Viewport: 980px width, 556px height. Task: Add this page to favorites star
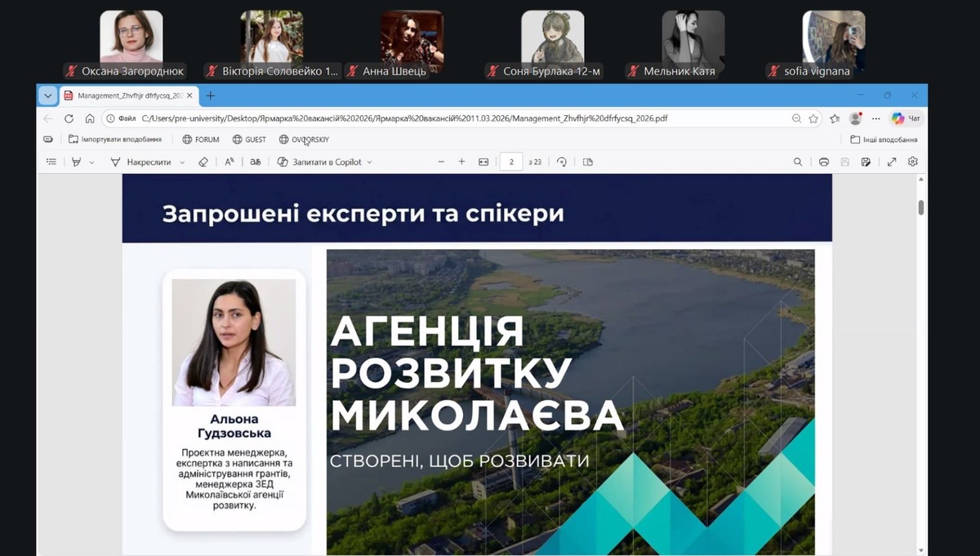coord(813,118)
